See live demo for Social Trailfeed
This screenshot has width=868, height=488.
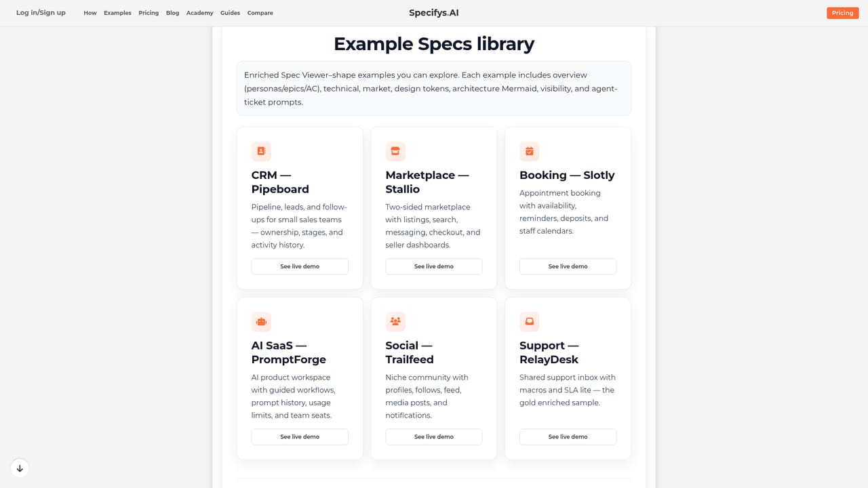pyautogui.click(x=434, y=436)
